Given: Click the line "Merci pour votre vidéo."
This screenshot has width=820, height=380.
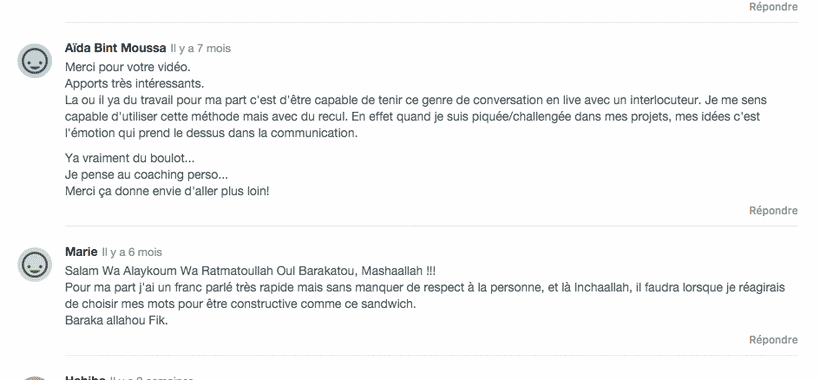Looking at the screenshot, I should tap(128, 67).
